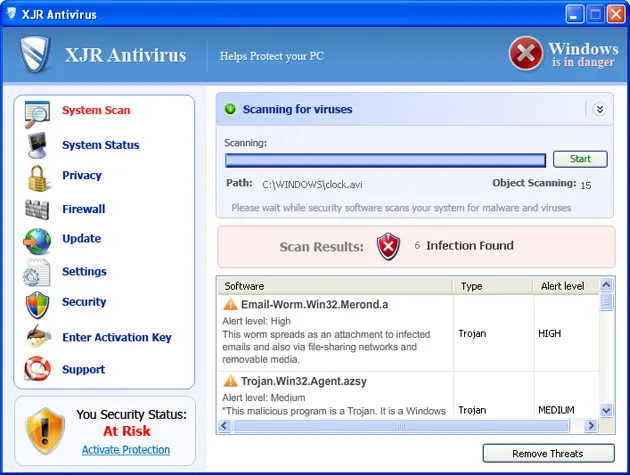The height and width of the screenshot is (475, 630).
Task: Click the orange At Risk shield icon
Action: click(45, 430)
